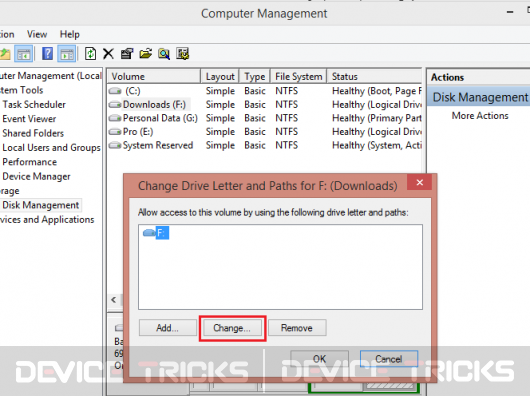Select Services and Applications tree node
The height and width of the screenshot is (396, 530).
point(47,220)
